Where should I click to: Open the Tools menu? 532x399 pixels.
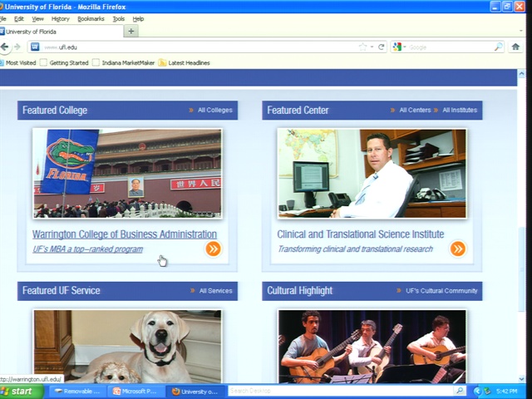(118, 18)
